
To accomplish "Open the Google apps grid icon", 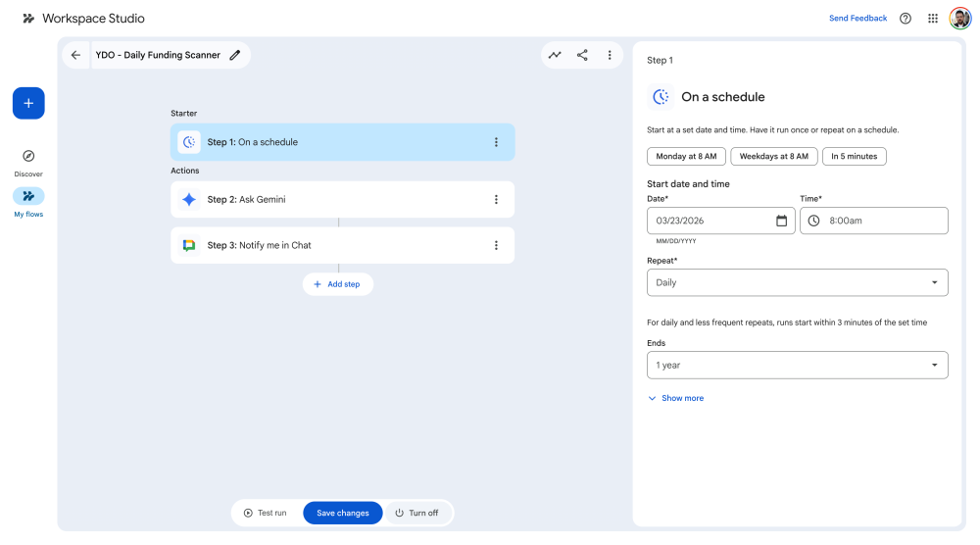I will click(x=933, y=18).
